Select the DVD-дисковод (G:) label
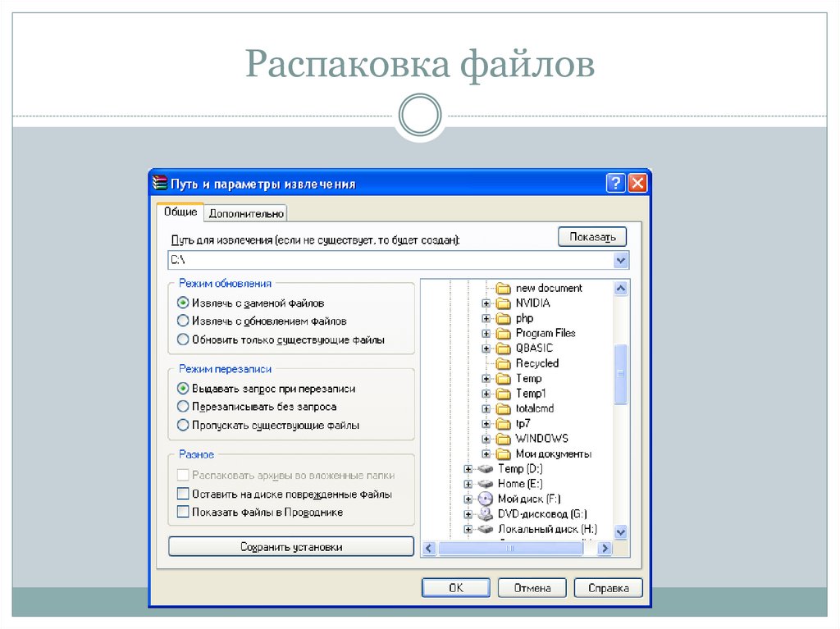This screenshot has width=840, height=629. coord(542,514)
